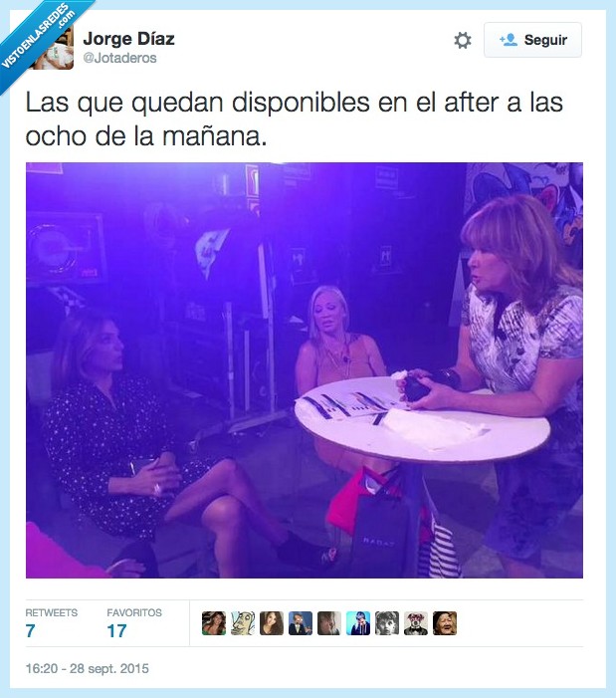Click the black-and-white seventh avatar

tap(387, 622)
